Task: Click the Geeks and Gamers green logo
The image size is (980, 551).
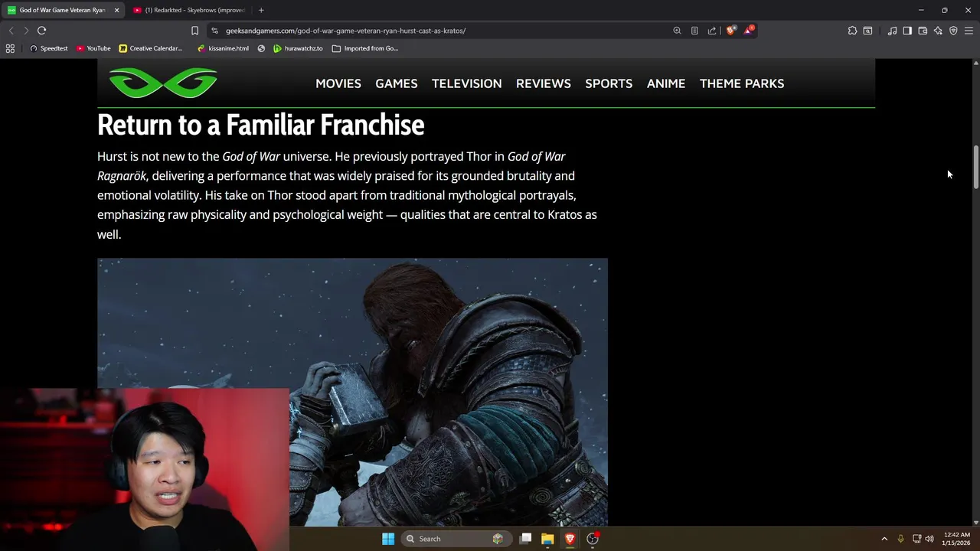Action: tap(163, 83)
